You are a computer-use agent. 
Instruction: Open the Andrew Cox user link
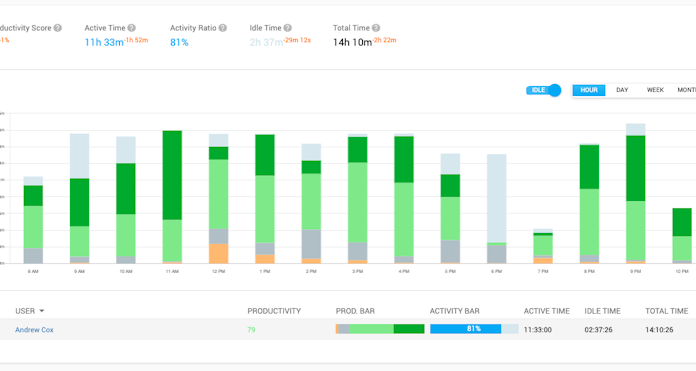[34, 330]
